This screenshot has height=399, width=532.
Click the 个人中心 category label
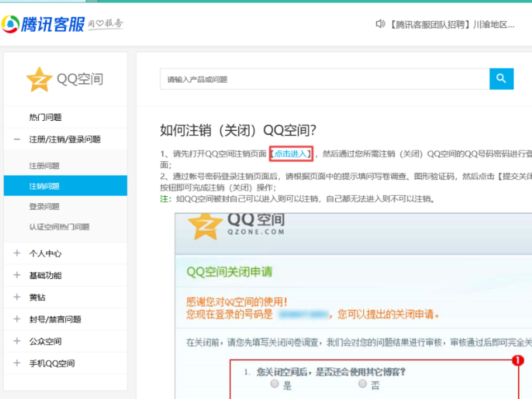tap(45, 254)
